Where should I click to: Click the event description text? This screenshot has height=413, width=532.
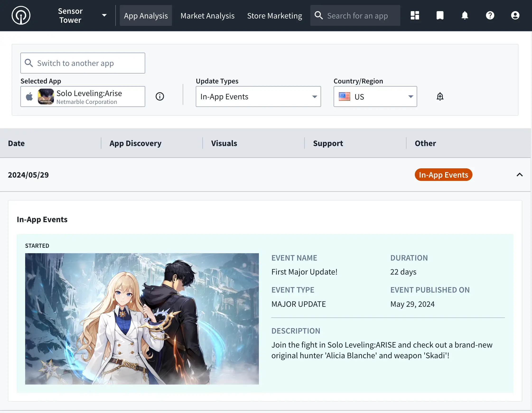382,350
